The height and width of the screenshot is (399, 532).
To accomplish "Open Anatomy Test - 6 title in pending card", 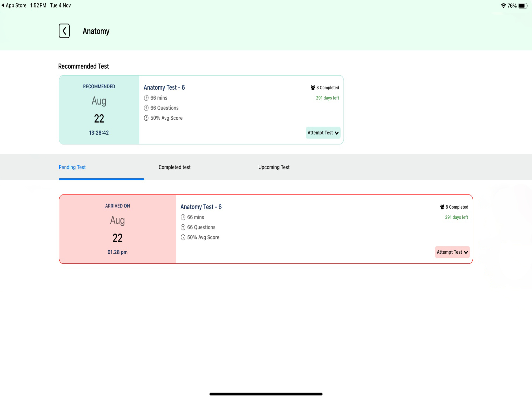I will 201,207.
